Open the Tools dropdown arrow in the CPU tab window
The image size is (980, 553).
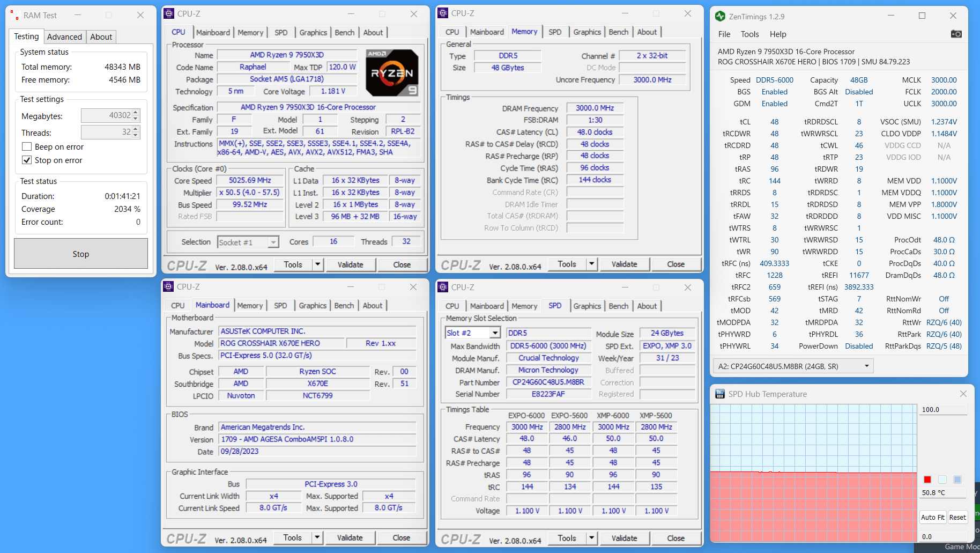point(317,264)
